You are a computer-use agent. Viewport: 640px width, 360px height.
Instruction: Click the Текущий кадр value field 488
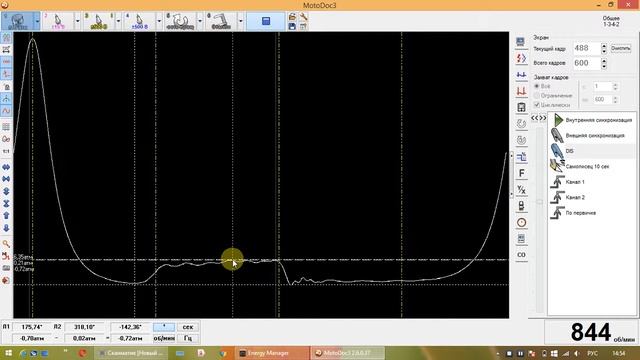coord(587,48)
